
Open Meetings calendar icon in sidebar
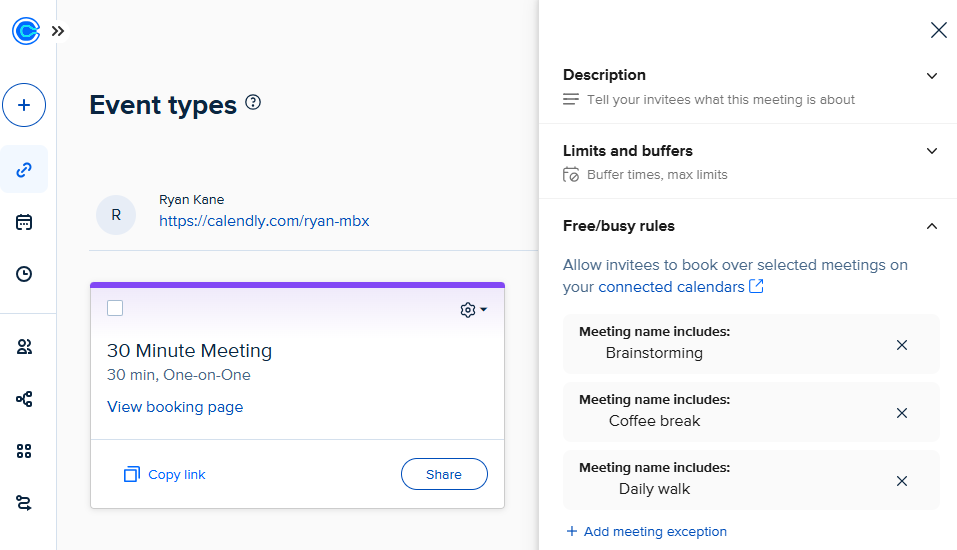(x=24, y=222)
